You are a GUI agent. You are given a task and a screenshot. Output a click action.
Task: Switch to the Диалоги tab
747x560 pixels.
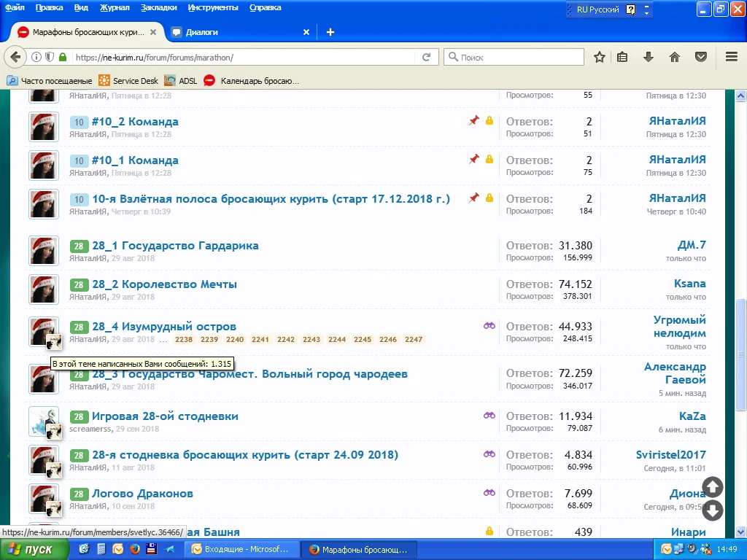click(202, 32)
